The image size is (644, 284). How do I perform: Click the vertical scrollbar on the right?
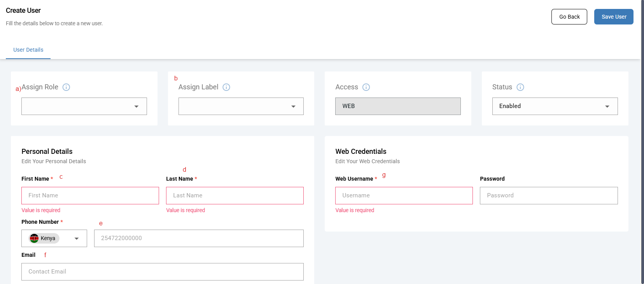coord(642,142)
